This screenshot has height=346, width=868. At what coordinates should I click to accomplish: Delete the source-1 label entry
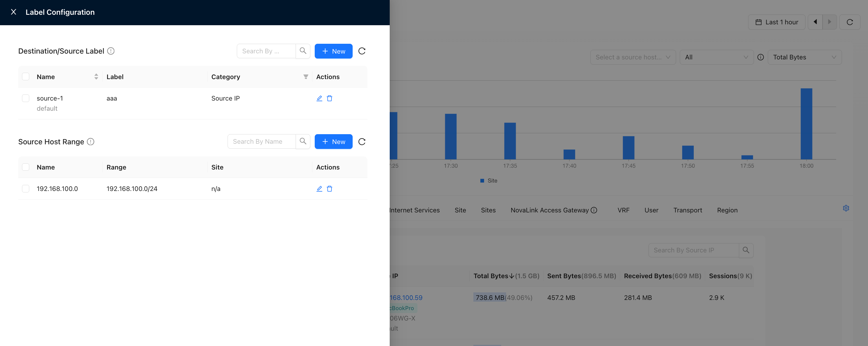329,98
